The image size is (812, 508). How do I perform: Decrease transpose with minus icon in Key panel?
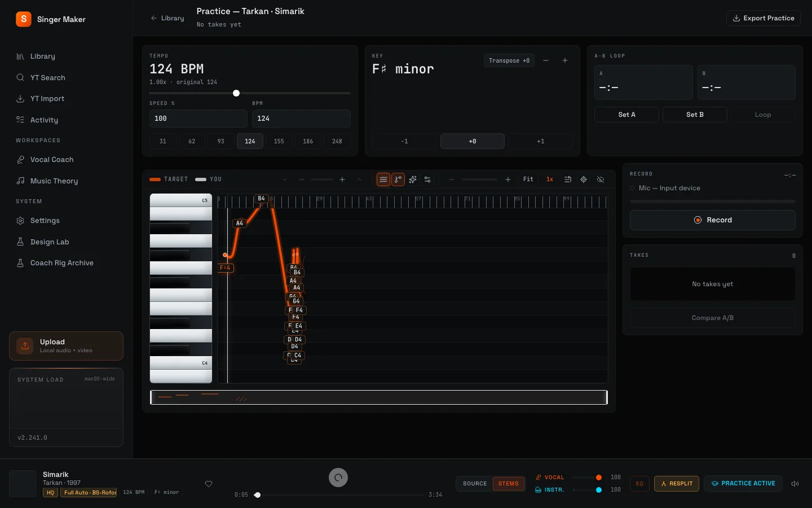pos(546,60)
